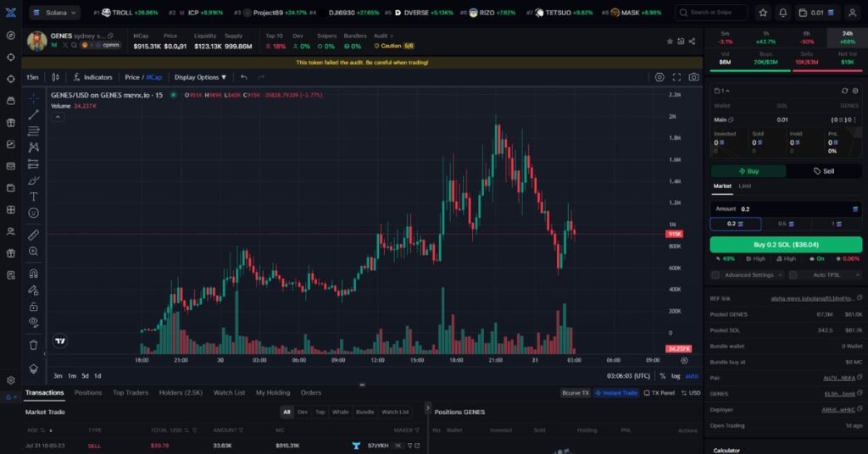Toggle hide all drawings eye icon

[x=34, y=323]
